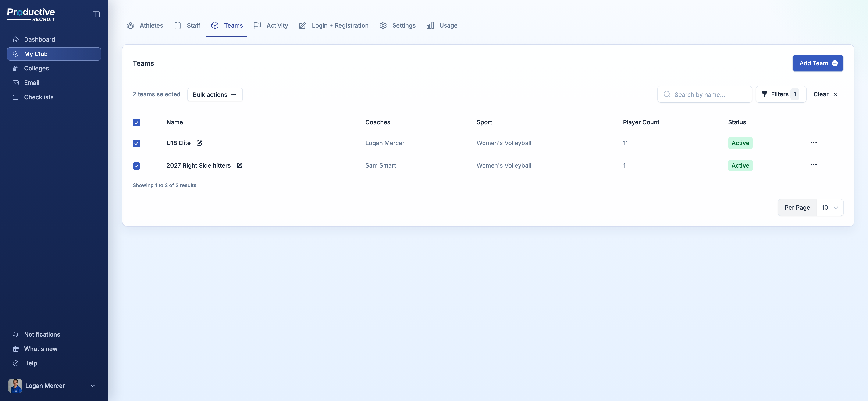The height and width of the screenshot is (401, 868).
Task: Click the Player Count column header
Action: (x=641, y=122)
